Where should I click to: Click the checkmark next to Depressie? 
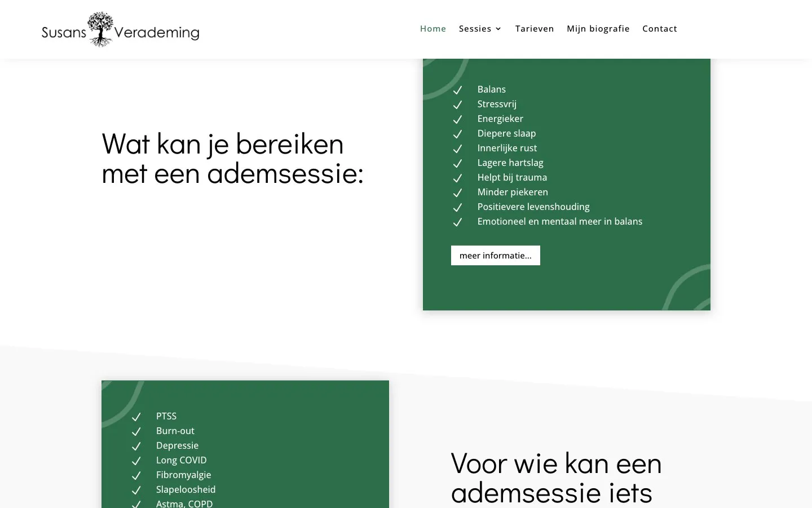(x=136, y=446)
